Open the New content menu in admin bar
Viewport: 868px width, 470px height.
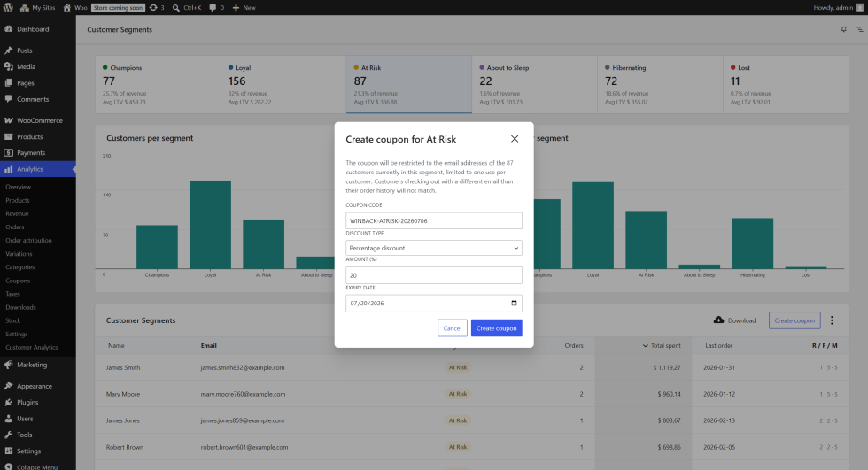244,8
